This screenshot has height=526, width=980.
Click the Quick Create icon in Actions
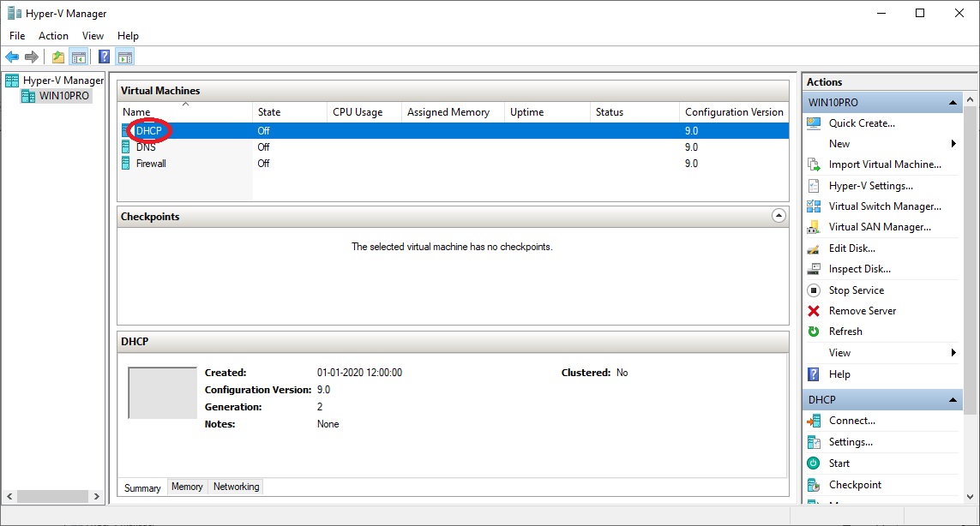click(x=814, y=123)
